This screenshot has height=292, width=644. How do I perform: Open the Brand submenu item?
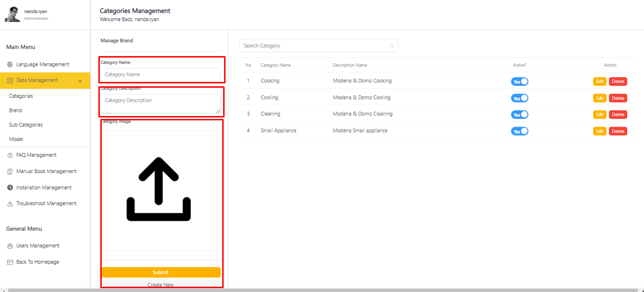[x=16, y=110]
